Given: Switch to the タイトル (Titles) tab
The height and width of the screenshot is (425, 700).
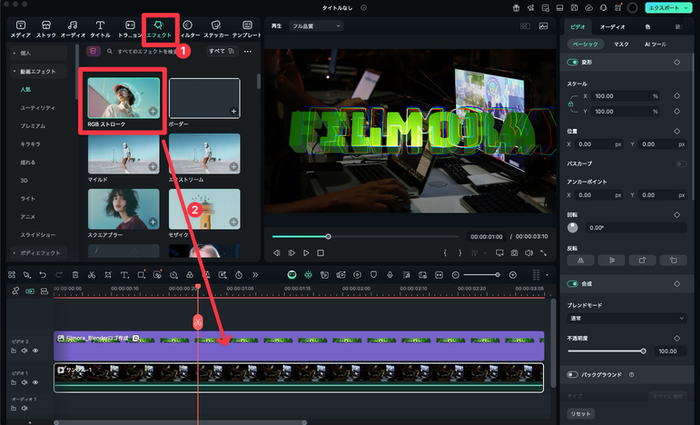Looking at the screenshot, I should 100,27.
